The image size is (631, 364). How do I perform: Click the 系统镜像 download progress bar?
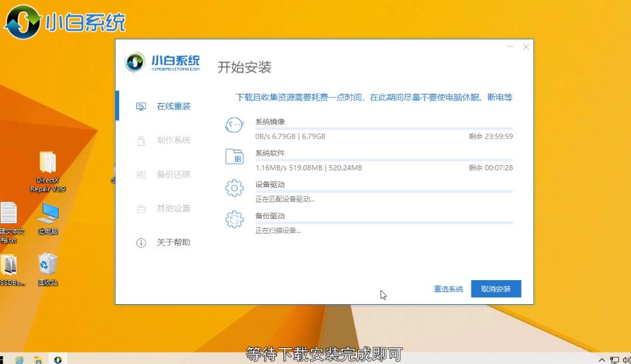(x=384, y=129)
